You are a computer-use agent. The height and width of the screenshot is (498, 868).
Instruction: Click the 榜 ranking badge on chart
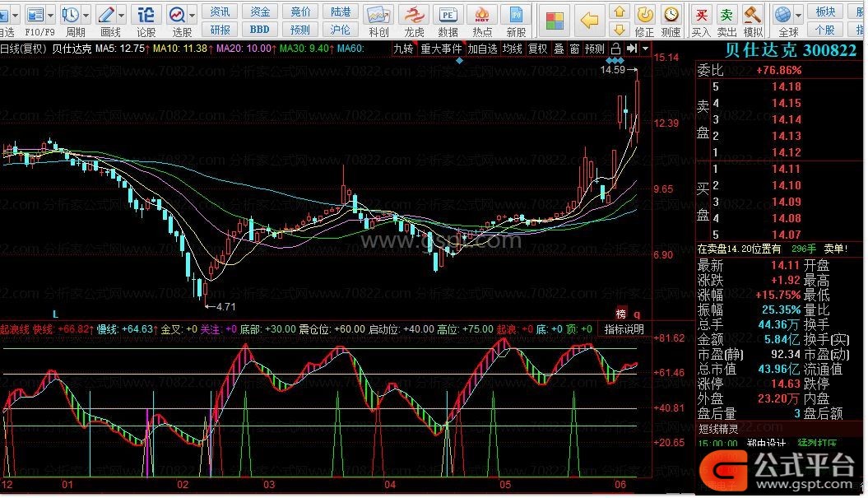pos(622,313)
